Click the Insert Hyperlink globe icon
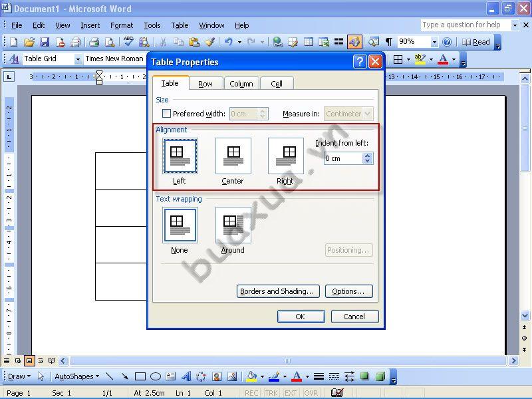Viewport: 532px width, 399px height. click(277, 42)
